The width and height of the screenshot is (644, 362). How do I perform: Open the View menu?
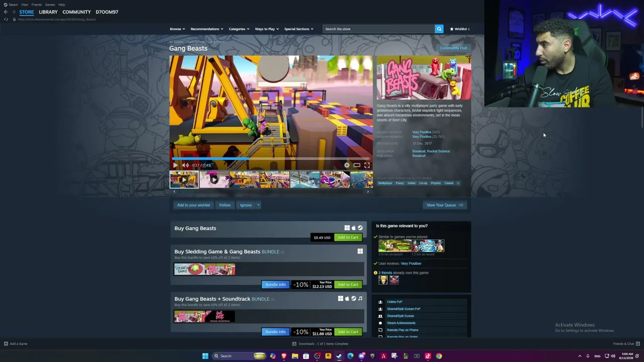pyautogui.click(x=24, y=5)
